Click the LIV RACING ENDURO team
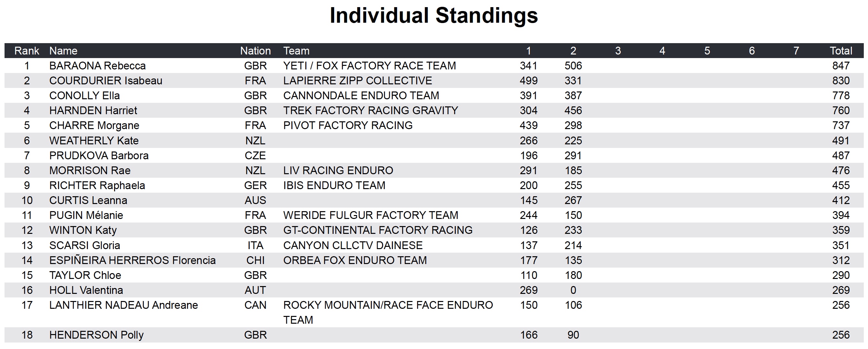The width and height of the screenshot is (868, 349). [x=338, y=170]
